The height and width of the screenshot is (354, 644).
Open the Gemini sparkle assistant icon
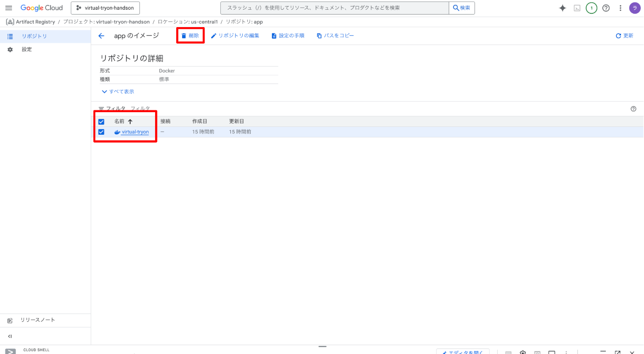(562, 8)
